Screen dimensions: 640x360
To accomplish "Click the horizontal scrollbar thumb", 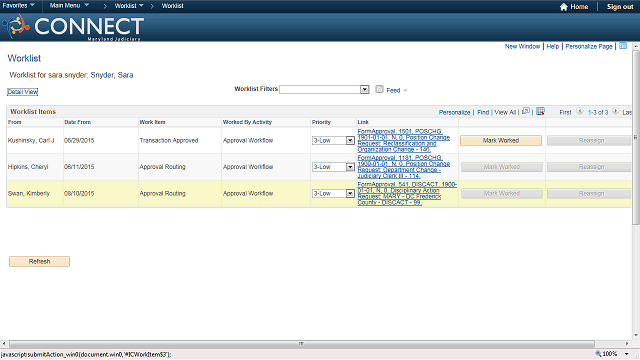I will pyautogui.click(x=302, y=344).
